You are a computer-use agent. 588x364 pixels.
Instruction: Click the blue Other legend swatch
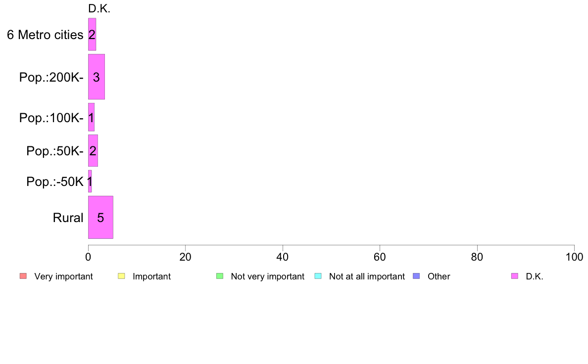pos(416,276)
